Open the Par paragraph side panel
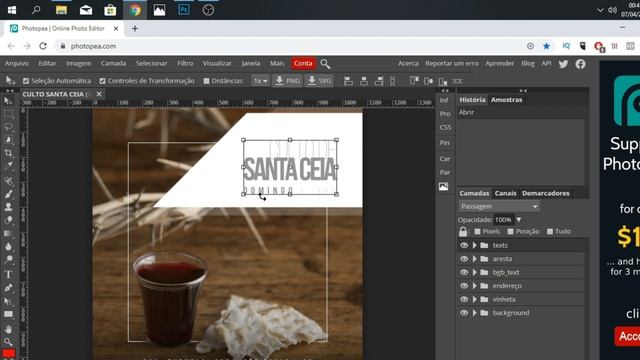This screenshot has width=640, height=360. pos(444,172)
